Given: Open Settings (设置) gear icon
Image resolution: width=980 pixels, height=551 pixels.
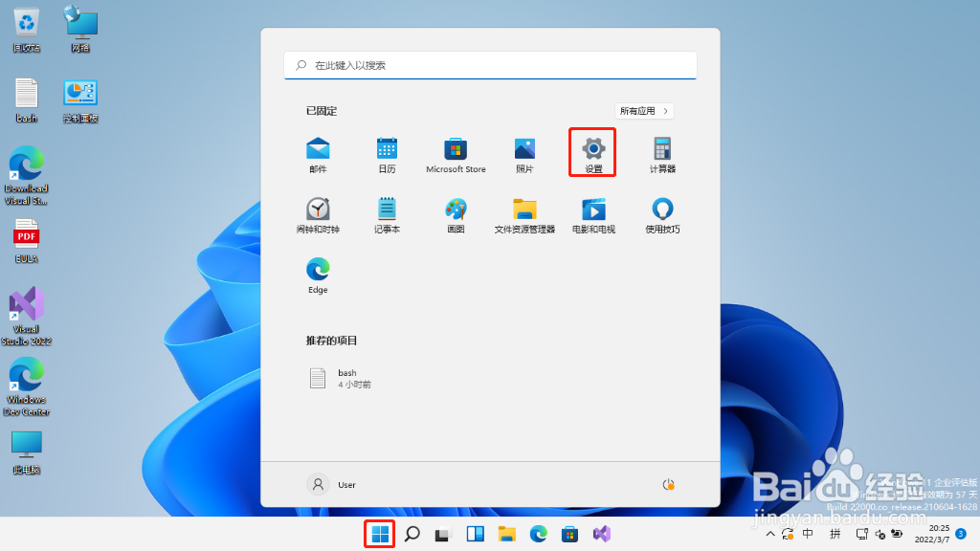Looking at the screenshot, I should tap(593, 154).
